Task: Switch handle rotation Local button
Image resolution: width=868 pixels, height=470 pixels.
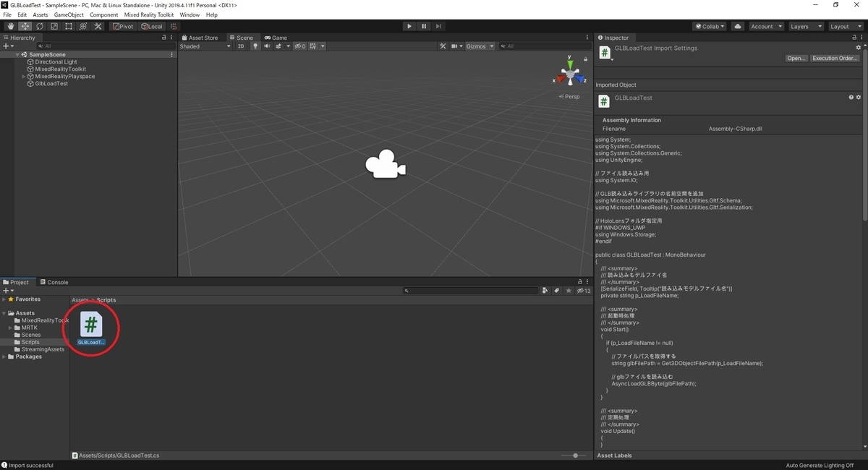Action: (152, 26)
